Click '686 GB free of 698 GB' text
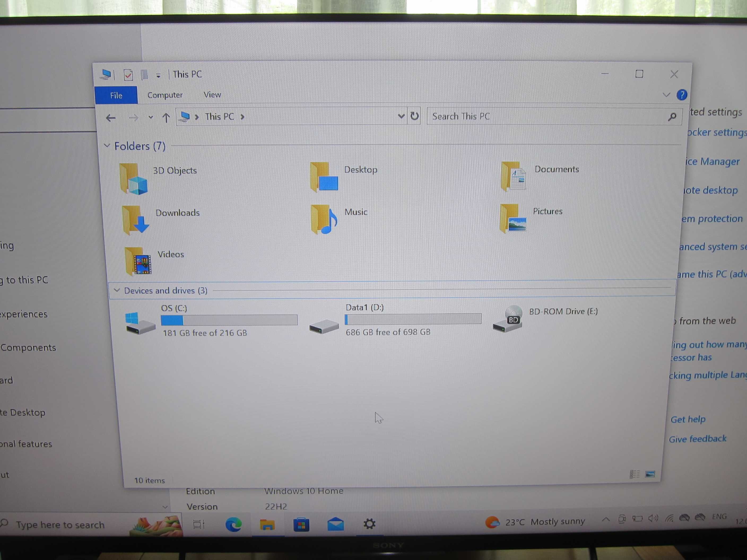Viewport: 747px width, 560px height. pos(388,332)
